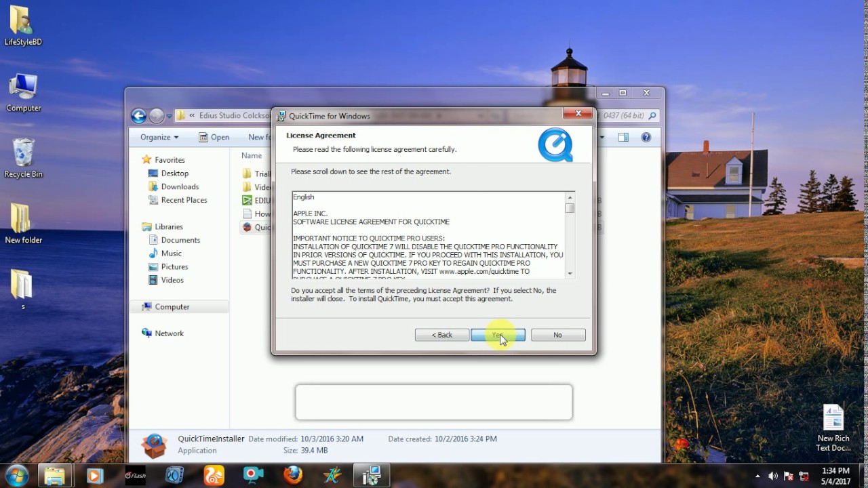Click the license agreement scrollbar thumb
This screenshot has height=488, width=868.
coord(570,208)
